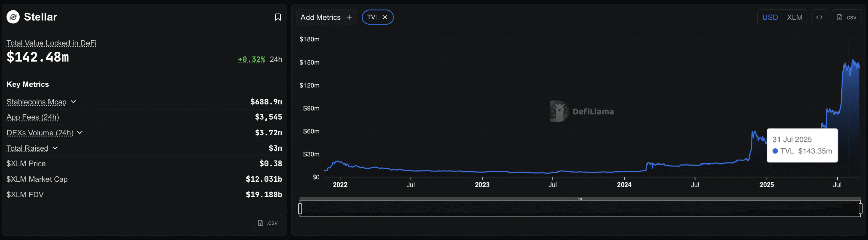Viewport: 868px width, 240px height.
Task: Download chart data as .csv
Action: point(846,17)
